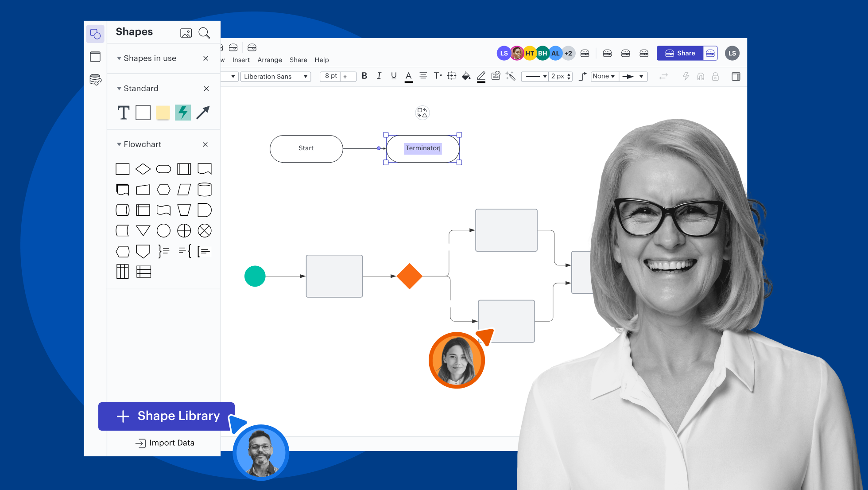Toggle underline text formatting
The width and height of the screenshot is (868, 490).
394,76
